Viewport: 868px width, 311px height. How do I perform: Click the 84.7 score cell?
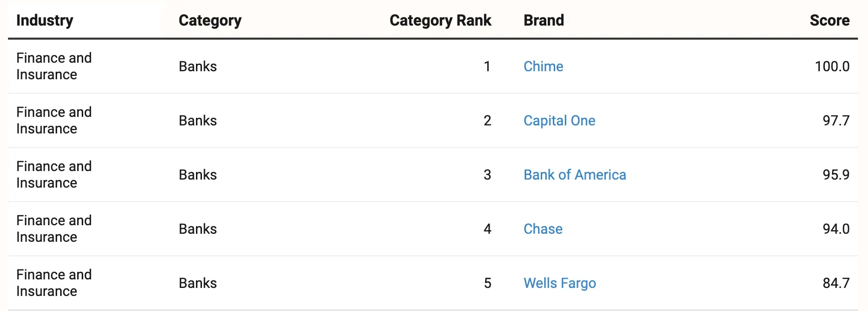pyautogui.click(x=836, y=283)
